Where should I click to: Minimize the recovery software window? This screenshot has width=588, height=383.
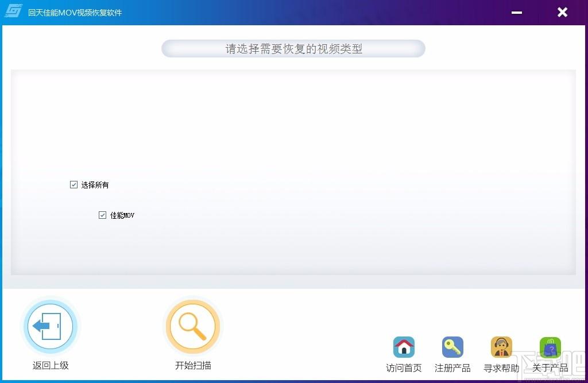[x=517, y=13]
